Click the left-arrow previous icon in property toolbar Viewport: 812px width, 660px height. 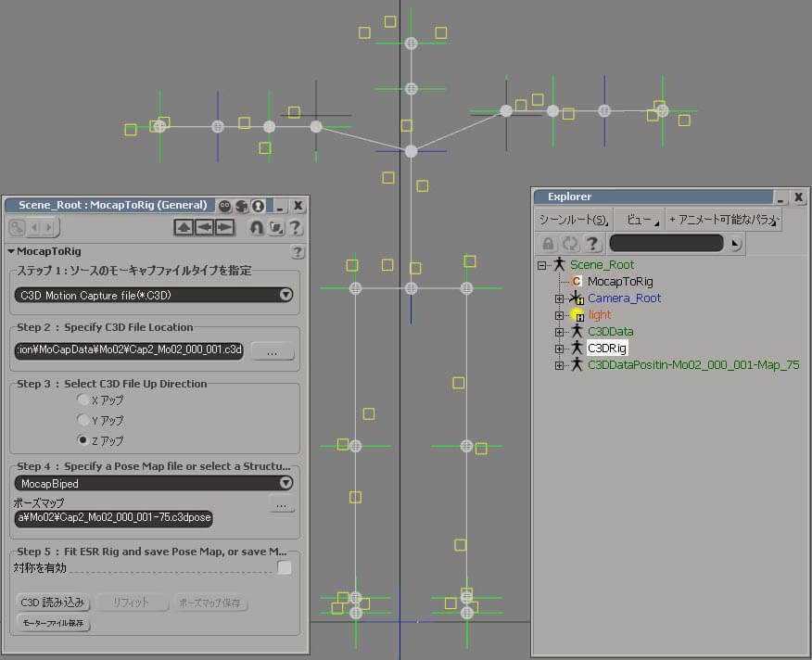pyautogui.click(x=204, y=228)
